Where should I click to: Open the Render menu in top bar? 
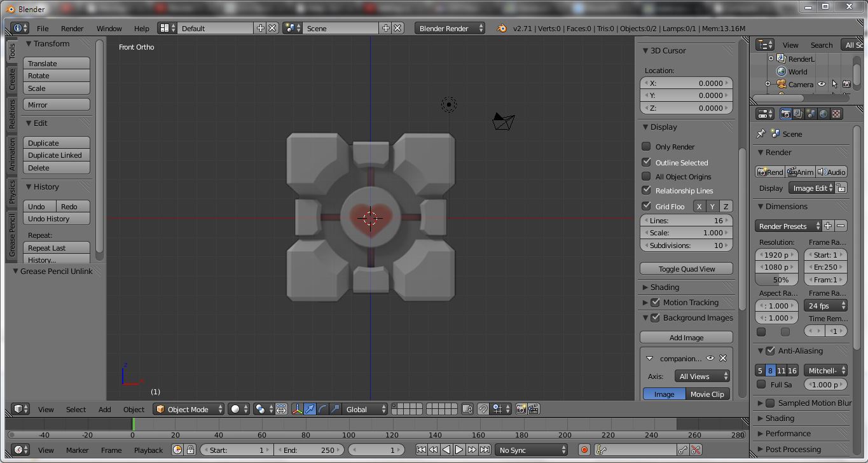(72, 28)
